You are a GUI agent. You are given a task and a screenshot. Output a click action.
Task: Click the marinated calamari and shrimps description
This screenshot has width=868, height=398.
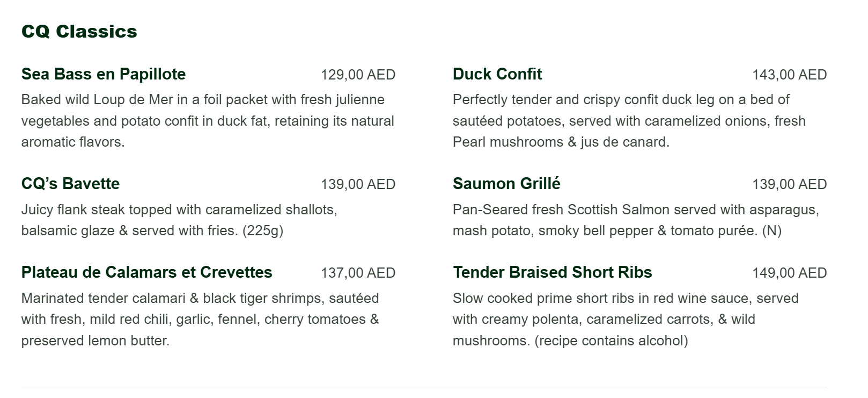pyautogui.click(x=200, y=320)
